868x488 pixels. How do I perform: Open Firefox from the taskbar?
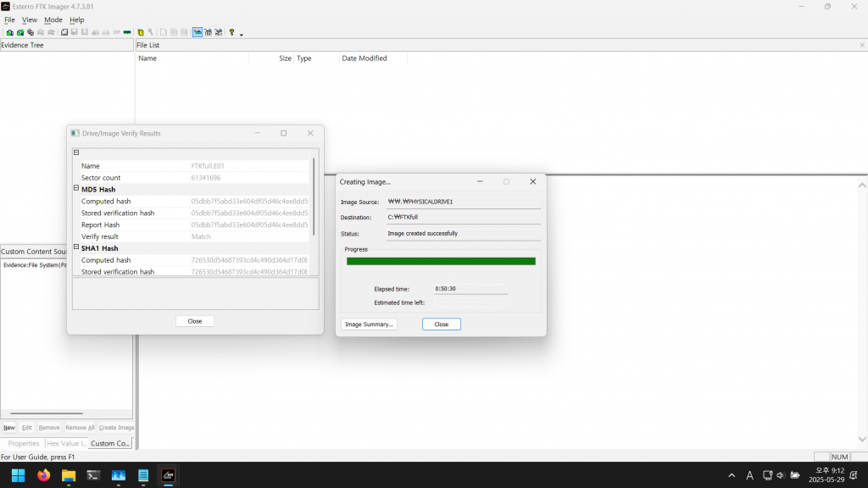[43, 475]
